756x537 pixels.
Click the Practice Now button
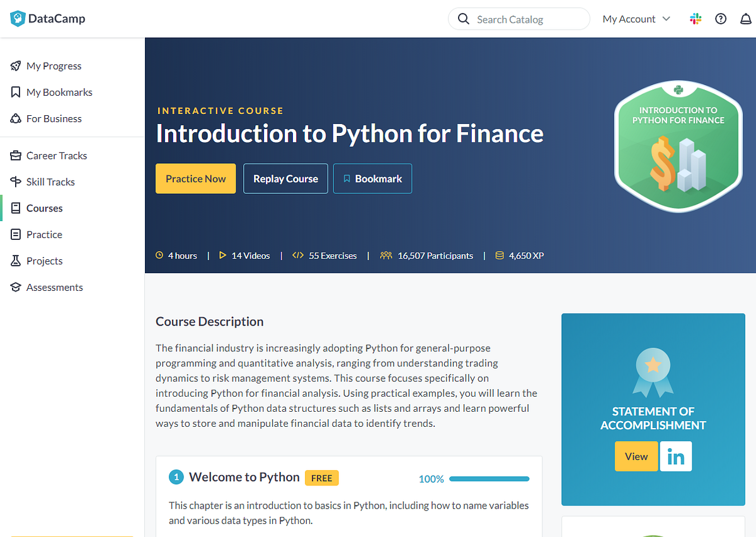pos(195,178)
